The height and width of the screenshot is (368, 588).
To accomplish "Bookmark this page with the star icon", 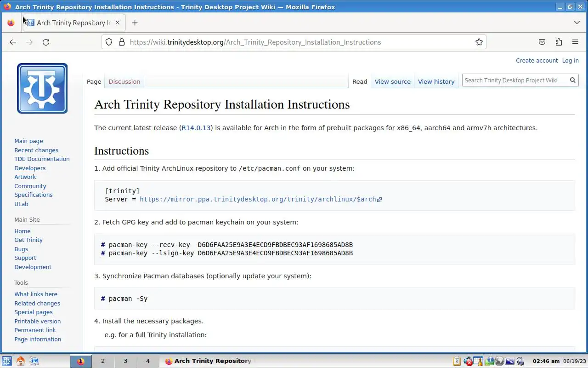I will [x=479, y=42].
